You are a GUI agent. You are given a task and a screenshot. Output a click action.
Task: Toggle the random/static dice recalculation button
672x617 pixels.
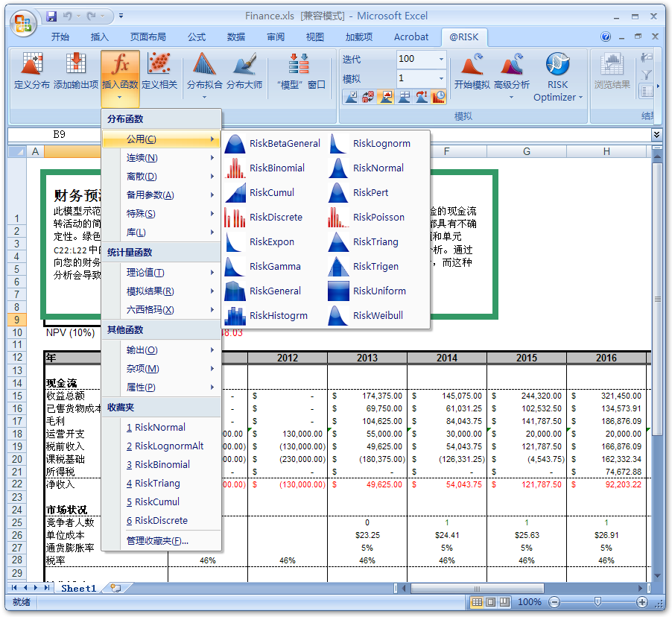pos(368,98)
